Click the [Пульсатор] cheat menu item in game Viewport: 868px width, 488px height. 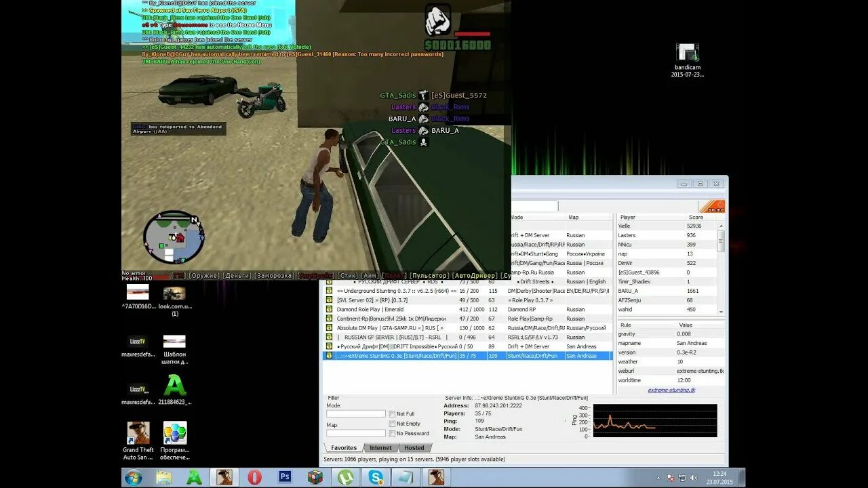point(430,276)
